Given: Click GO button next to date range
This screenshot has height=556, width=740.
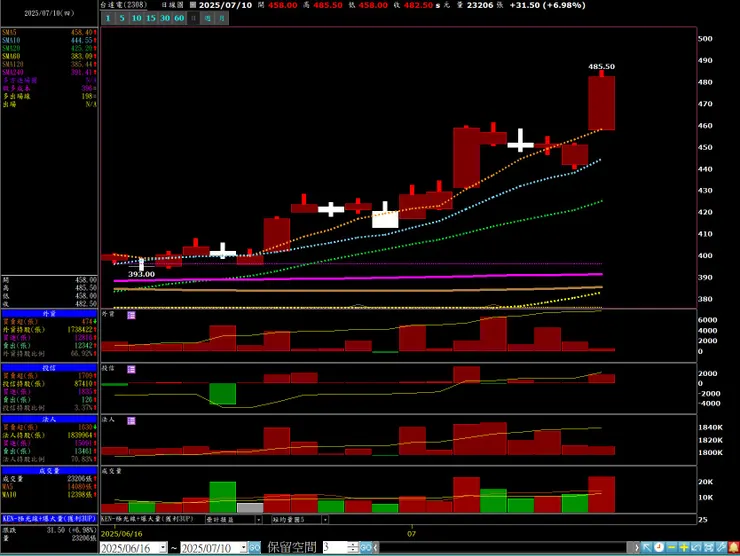Looking at the screenshot, I should (254, 548).
